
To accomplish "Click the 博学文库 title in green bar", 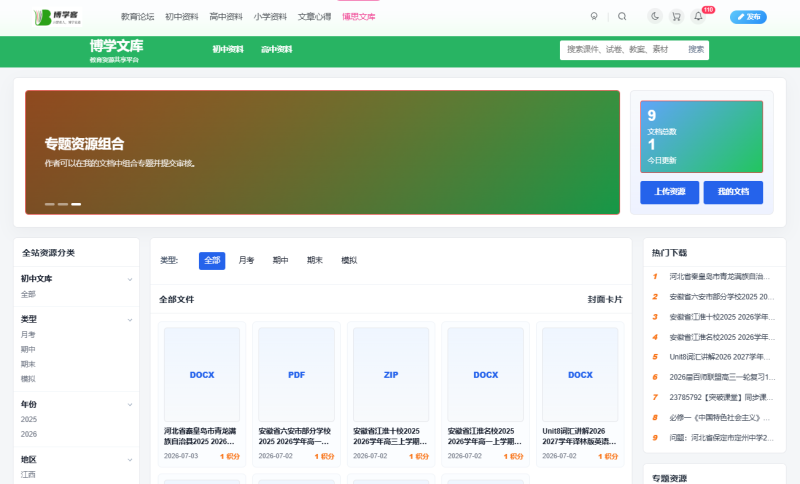I will coord(116,46).
